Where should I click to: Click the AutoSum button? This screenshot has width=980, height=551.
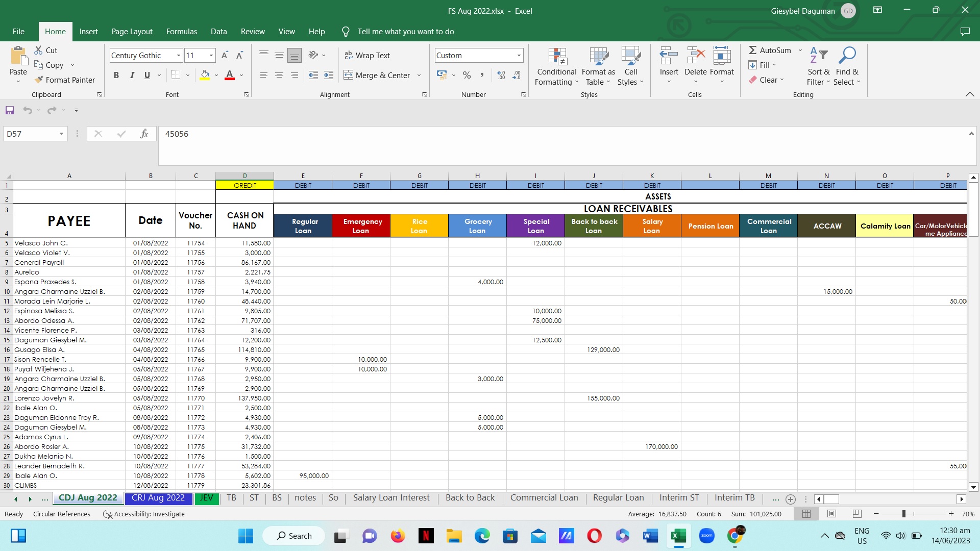click(x=770, y=51)
